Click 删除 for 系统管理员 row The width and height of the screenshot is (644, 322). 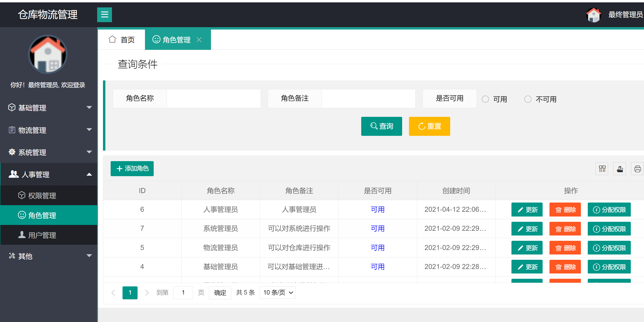pyautogui.click(x=565, y=229)
